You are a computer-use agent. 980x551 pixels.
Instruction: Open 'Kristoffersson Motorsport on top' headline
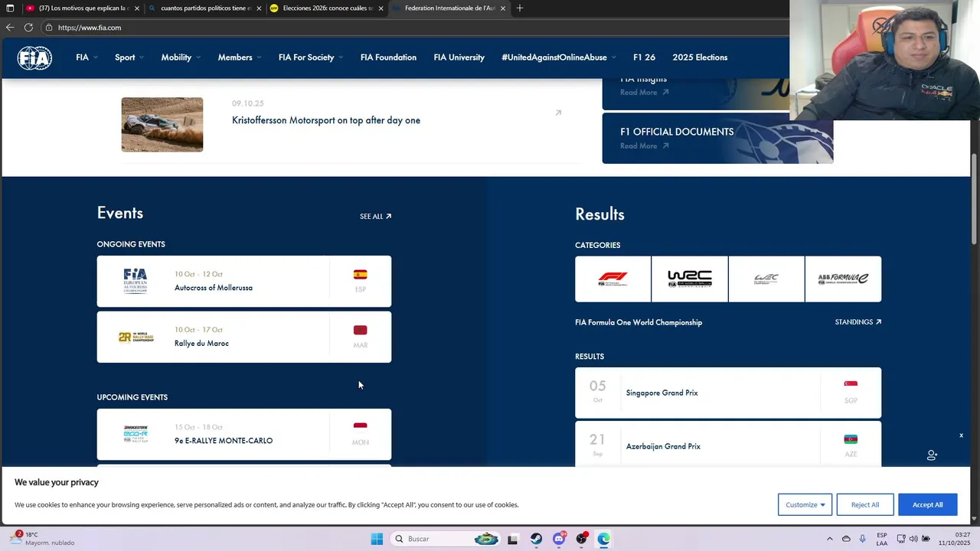coord(326,120)
